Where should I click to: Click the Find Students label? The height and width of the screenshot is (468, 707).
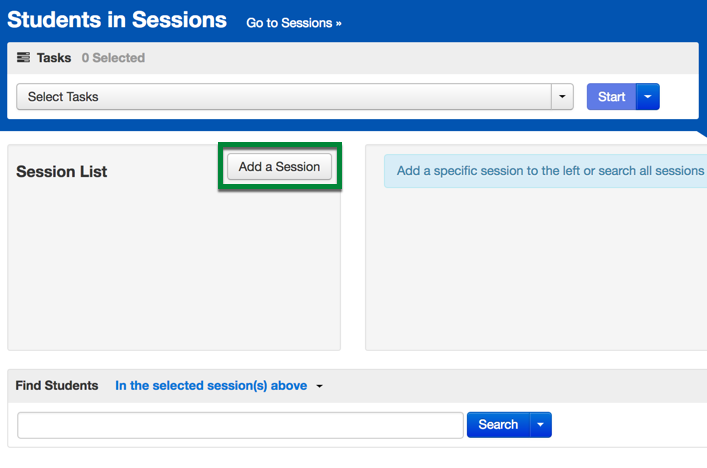57,385
